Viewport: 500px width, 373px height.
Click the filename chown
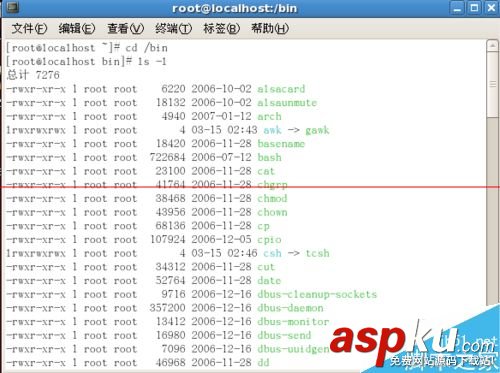(272, 212)
